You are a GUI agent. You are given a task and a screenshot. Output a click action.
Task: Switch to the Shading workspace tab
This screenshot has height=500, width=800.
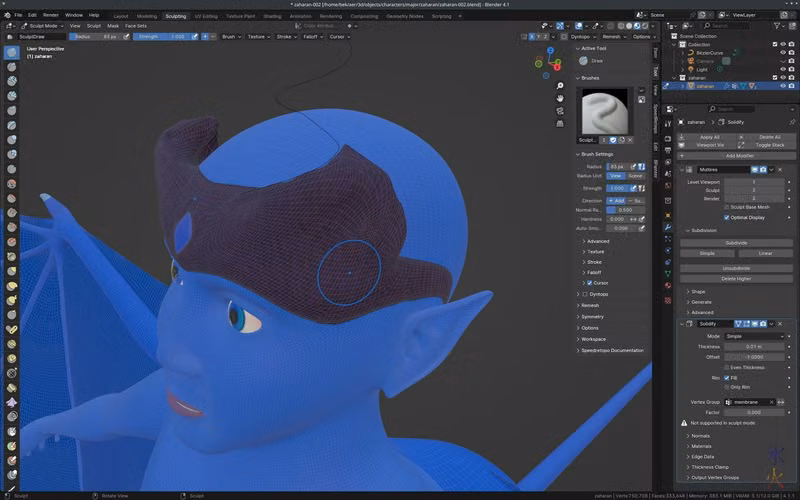[272, 16]
